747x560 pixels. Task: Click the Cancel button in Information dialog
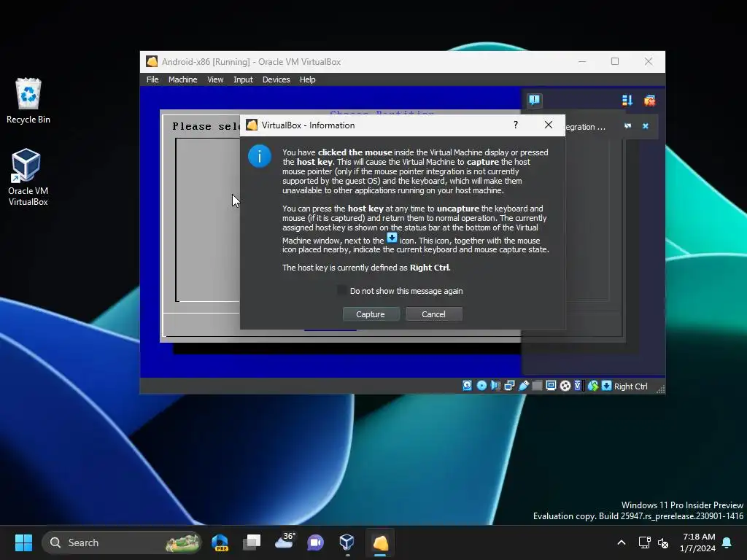tap(433, 314)
